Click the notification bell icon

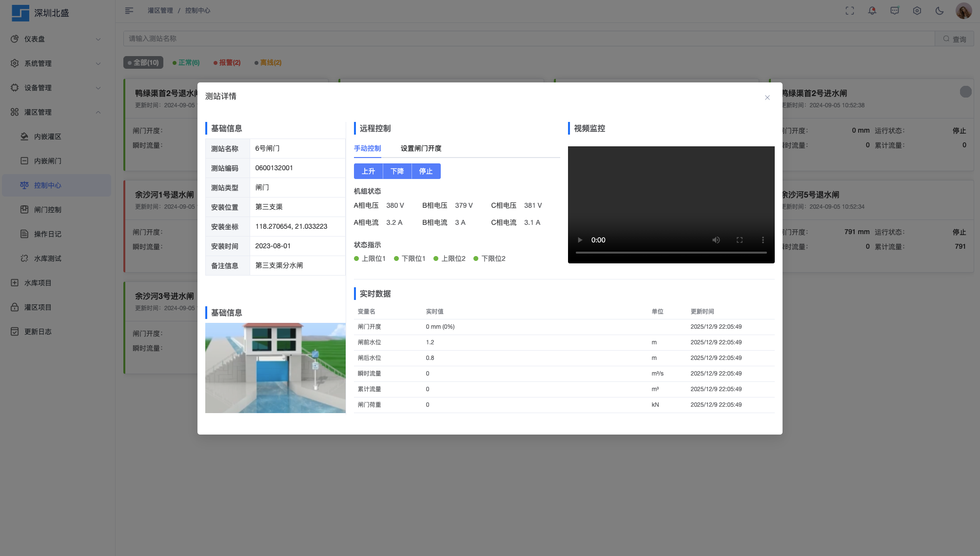point(872,11)
